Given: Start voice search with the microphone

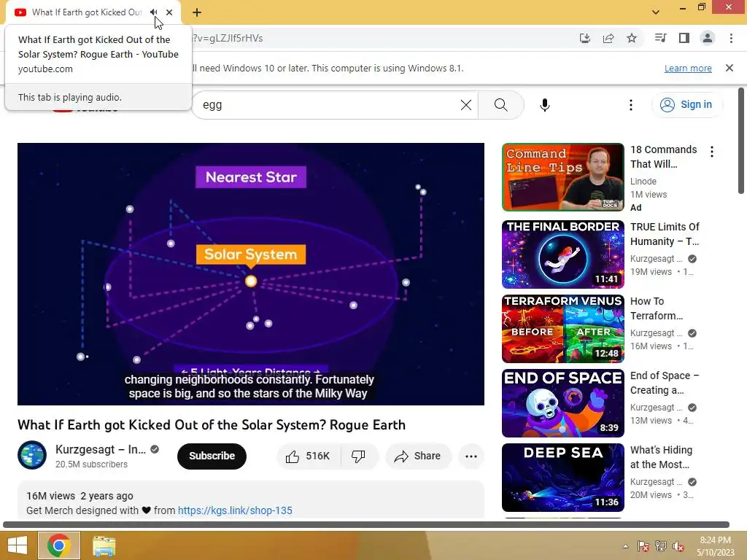Looking at the screenshot, I should (x=544, y=105).
